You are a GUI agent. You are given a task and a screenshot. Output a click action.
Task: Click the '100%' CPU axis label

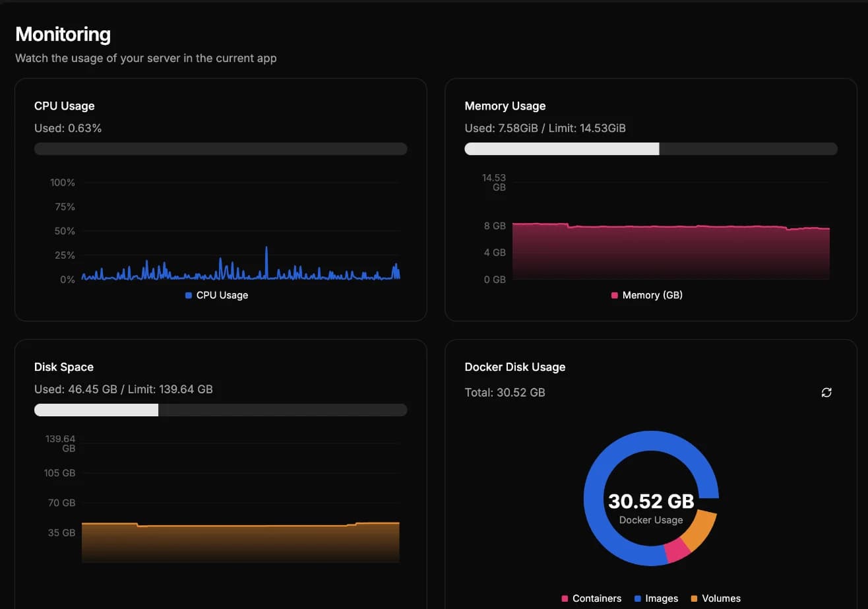pos(63,182)
